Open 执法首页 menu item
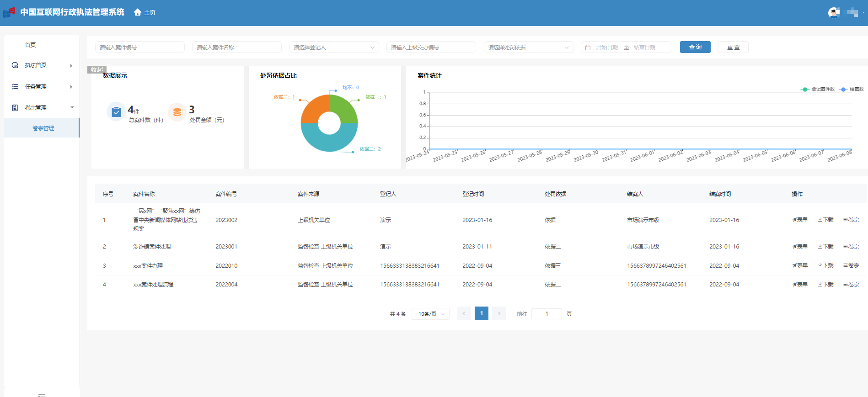Screen dimensions: 868x397 click(42, 65)
